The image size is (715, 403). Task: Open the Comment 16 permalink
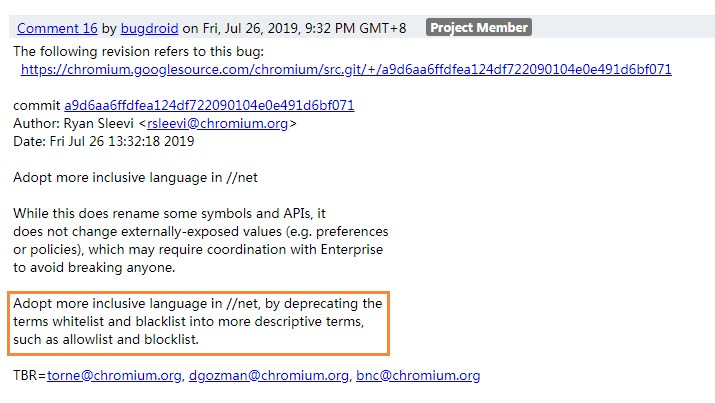[x=57, y=28]
